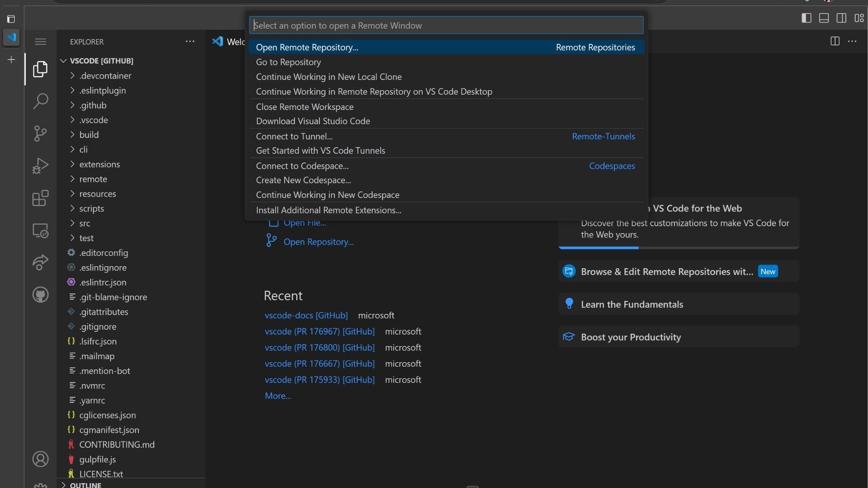Expand the .github folder
The height and width of the screenshot is (488, 868).
(72, 105)
